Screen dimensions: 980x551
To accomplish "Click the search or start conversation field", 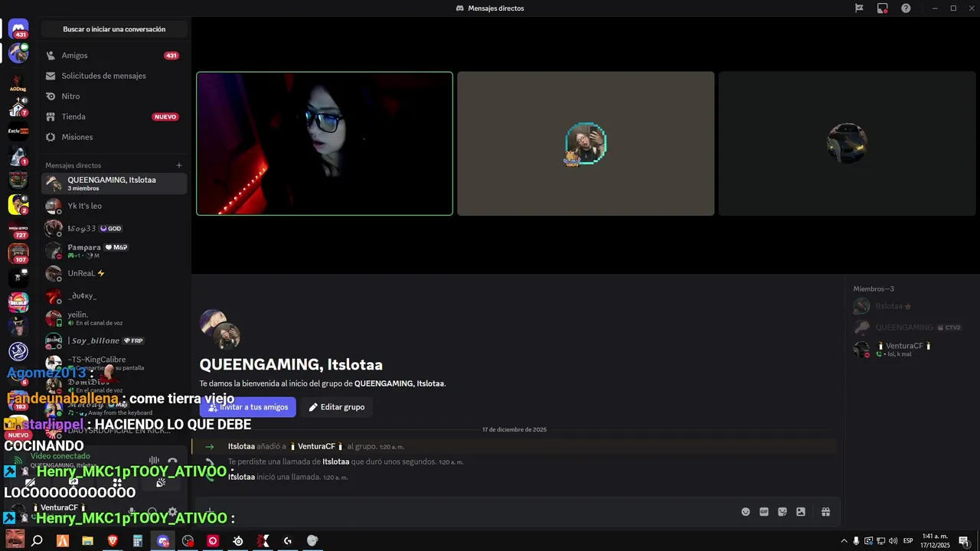I will (x=114, y=29).
